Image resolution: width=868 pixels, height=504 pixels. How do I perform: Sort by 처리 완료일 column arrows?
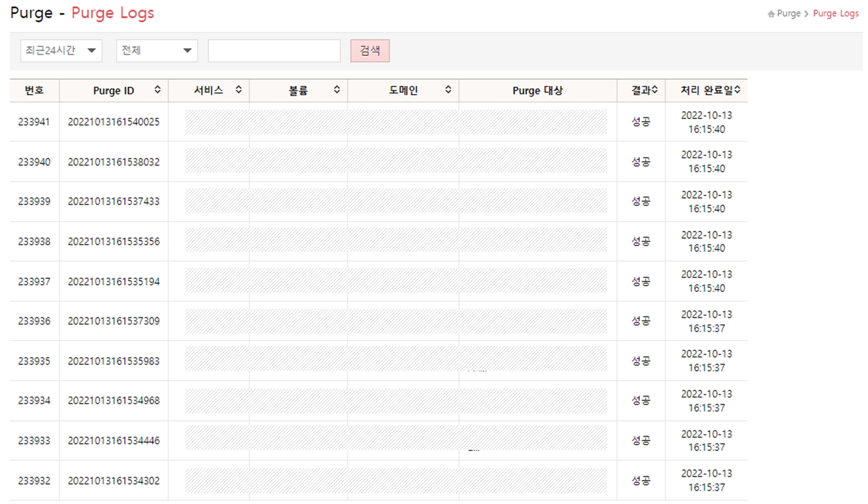pos(737,90)
